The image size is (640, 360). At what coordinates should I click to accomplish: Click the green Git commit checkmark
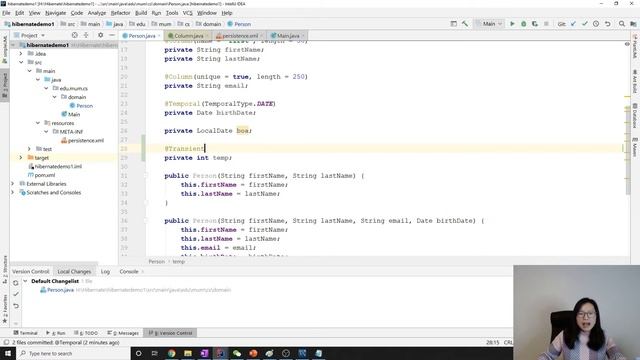[x=584, y=24]
